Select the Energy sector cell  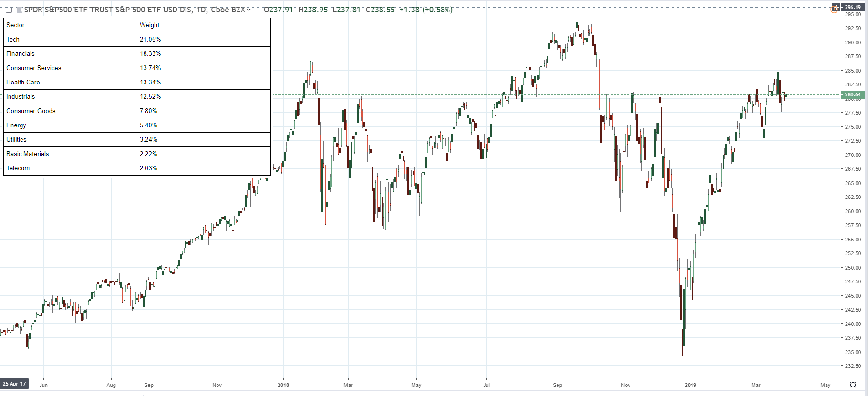(x=70, y=125)
